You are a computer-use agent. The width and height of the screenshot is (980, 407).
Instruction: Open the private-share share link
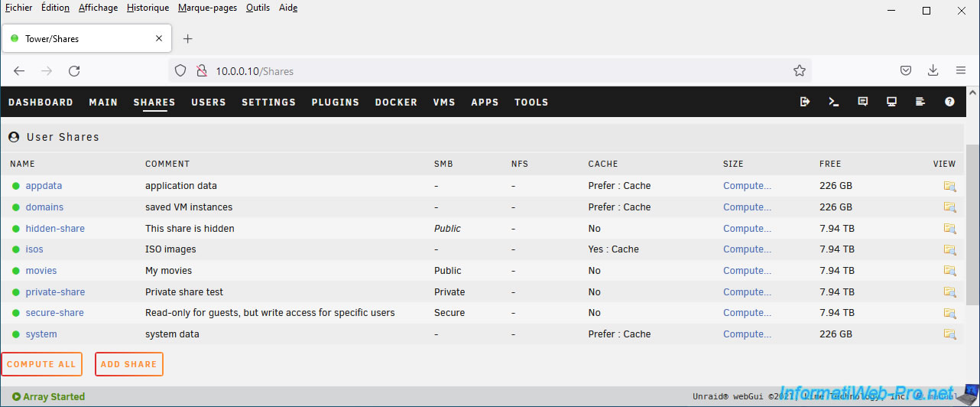(55, 292)
